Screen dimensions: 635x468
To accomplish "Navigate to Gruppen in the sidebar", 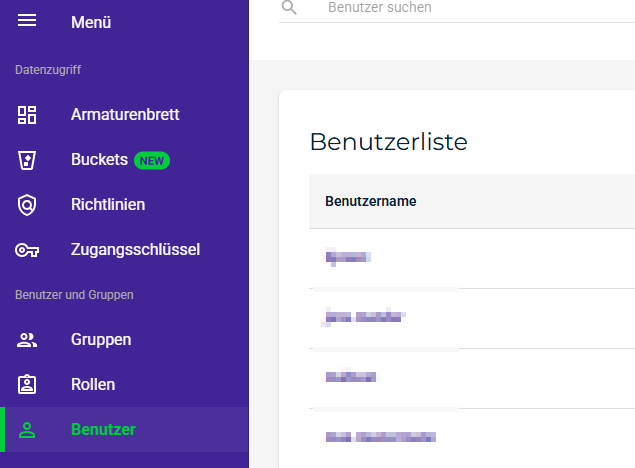I will pyautogui.click(x=101, y=340).
